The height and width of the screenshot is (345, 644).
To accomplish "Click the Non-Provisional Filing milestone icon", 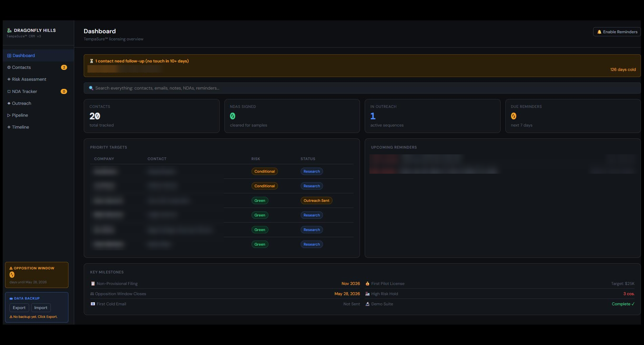I will coord(93,284).
